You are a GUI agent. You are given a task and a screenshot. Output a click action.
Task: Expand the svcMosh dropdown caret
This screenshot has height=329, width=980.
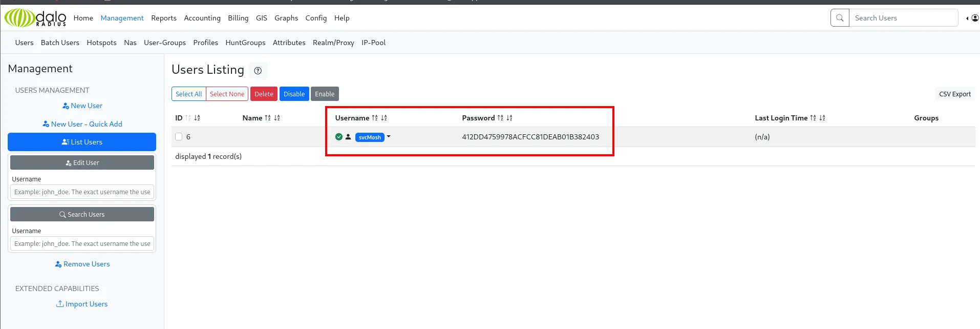point(389,136)
